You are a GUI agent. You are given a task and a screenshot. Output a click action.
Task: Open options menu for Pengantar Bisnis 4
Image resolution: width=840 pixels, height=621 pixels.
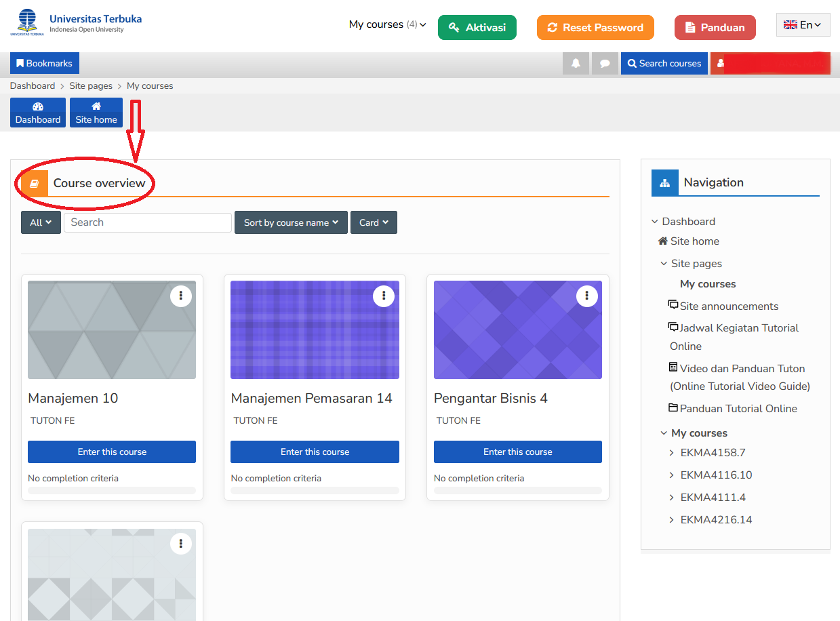586,296
